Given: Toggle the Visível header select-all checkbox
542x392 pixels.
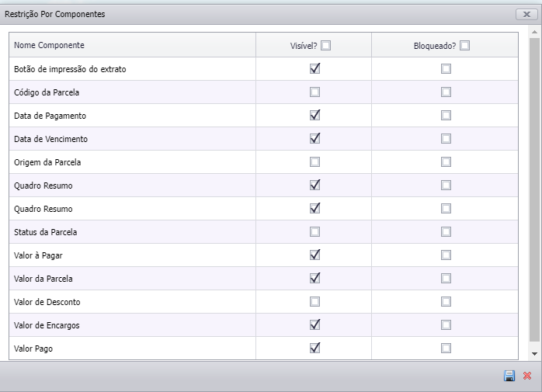Looking at the screenshot, I should (x=325, y=46).
